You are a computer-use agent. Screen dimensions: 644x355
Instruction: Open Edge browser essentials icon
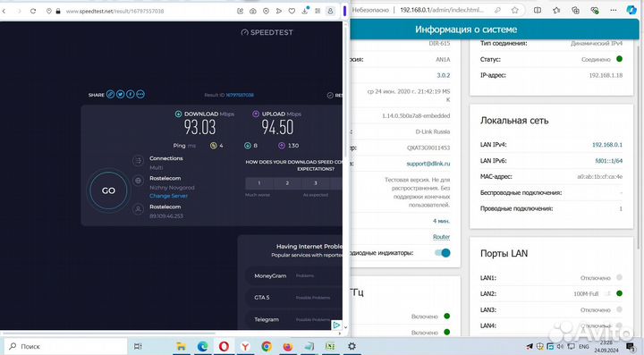coord(594,10)
